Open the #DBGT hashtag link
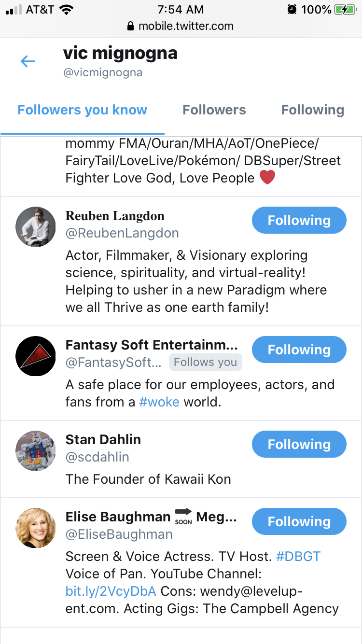 tap(298, 557)
